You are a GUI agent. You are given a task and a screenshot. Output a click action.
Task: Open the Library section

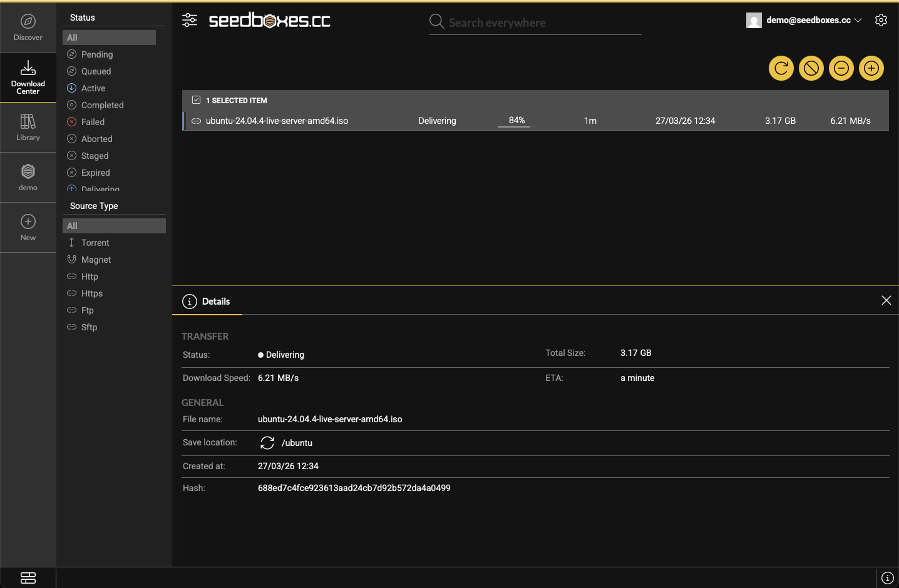[28, 127]
